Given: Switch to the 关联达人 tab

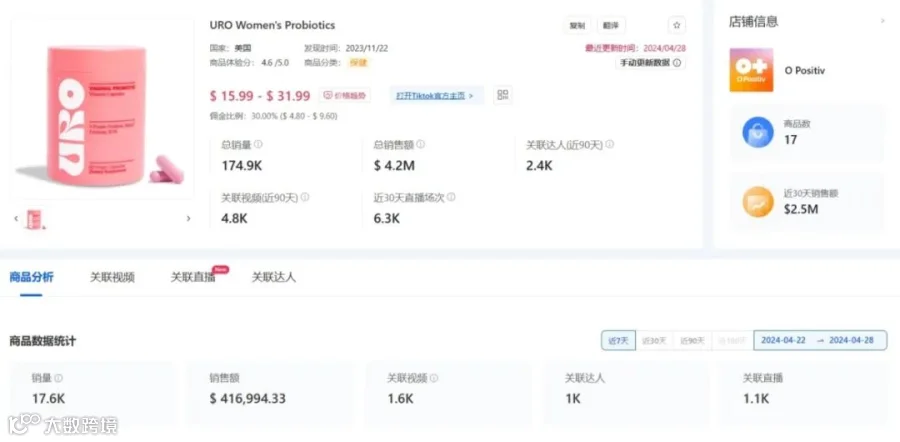Looking at the screenshot, I should point(274,277).
